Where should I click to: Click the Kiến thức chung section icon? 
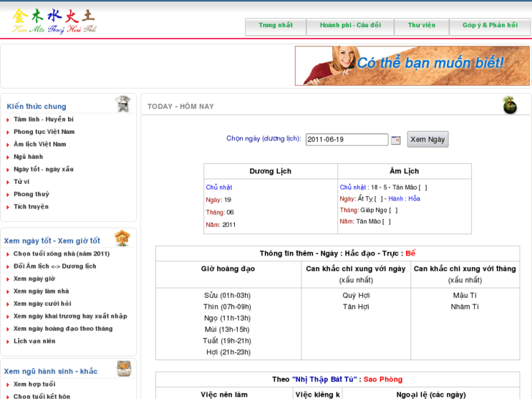[122, 104]
